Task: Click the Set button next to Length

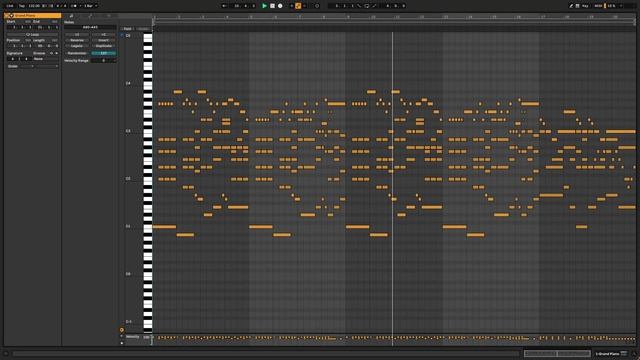Action: coord(55,40)
